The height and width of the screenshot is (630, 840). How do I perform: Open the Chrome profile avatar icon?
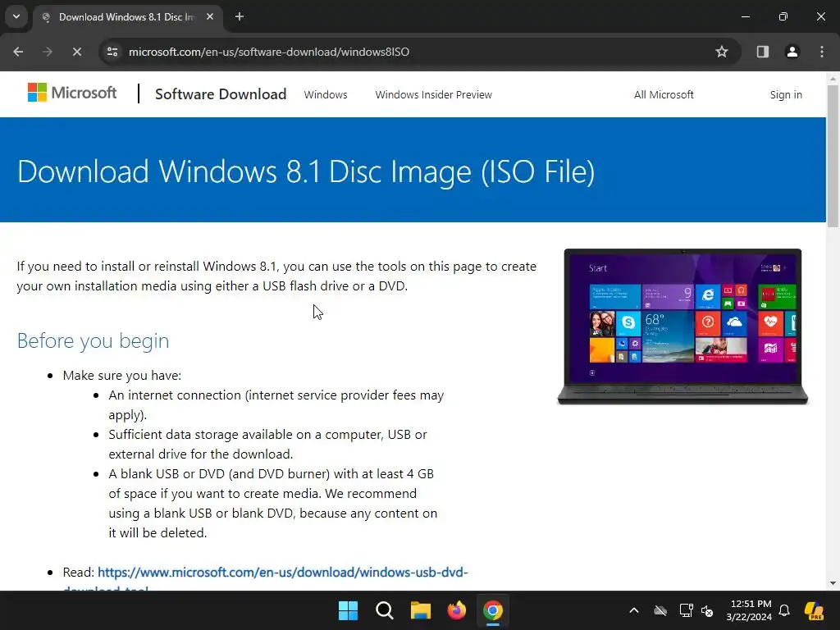(x=792, y=52)
